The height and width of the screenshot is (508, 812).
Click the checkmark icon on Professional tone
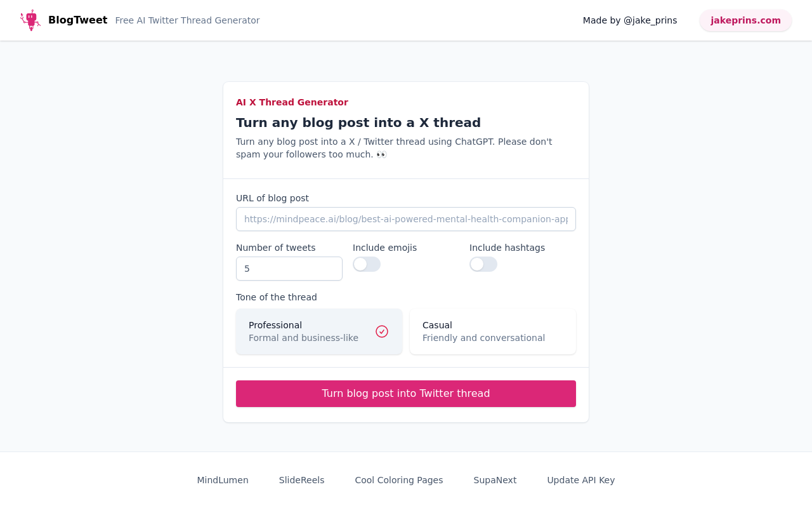[382, 331]
